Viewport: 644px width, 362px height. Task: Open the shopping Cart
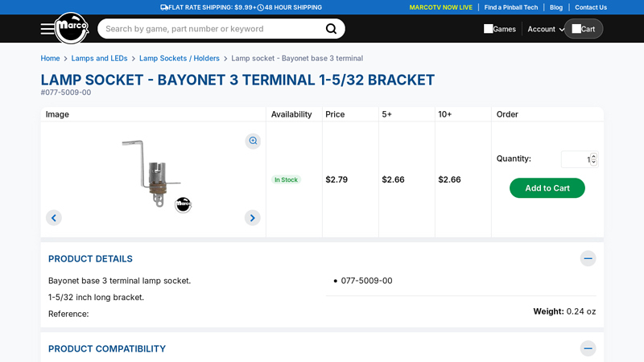point(584,29)
